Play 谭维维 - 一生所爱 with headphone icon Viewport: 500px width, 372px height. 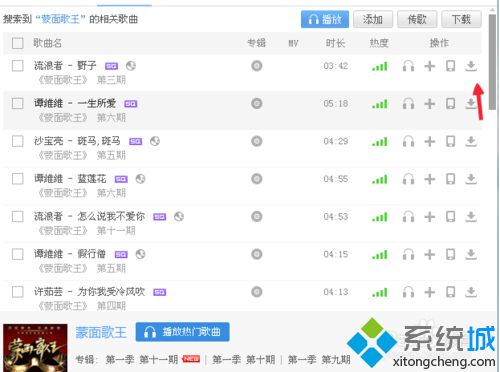click(x=408, y=104)
